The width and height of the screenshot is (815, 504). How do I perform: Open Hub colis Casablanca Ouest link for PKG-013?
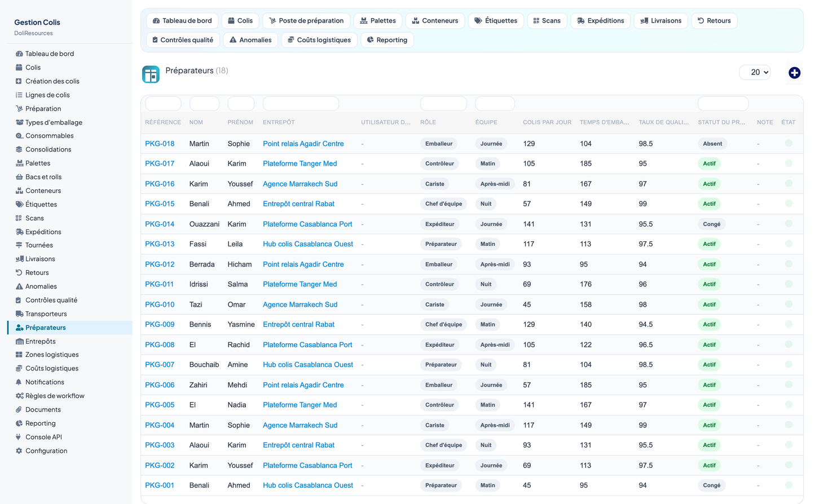click(x=308, y=244)
